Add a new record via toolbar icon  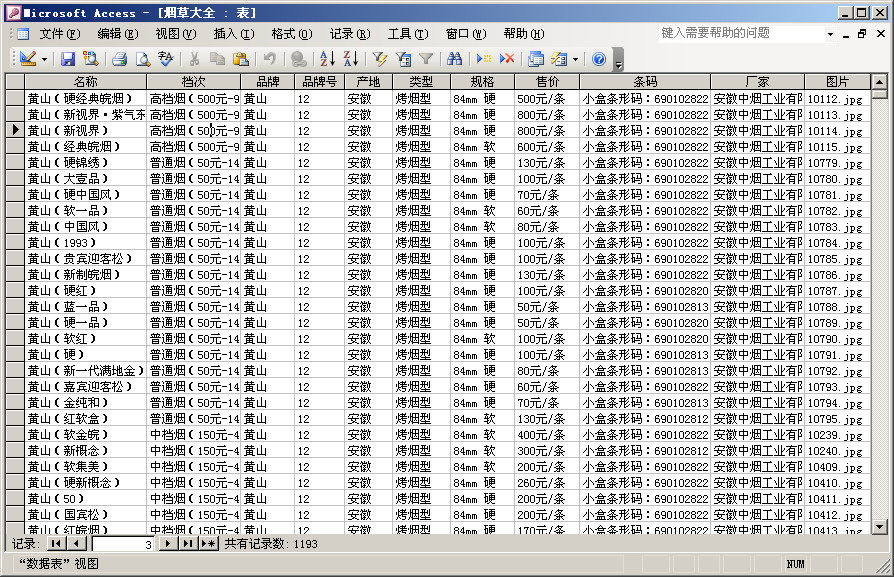point(483,58)
